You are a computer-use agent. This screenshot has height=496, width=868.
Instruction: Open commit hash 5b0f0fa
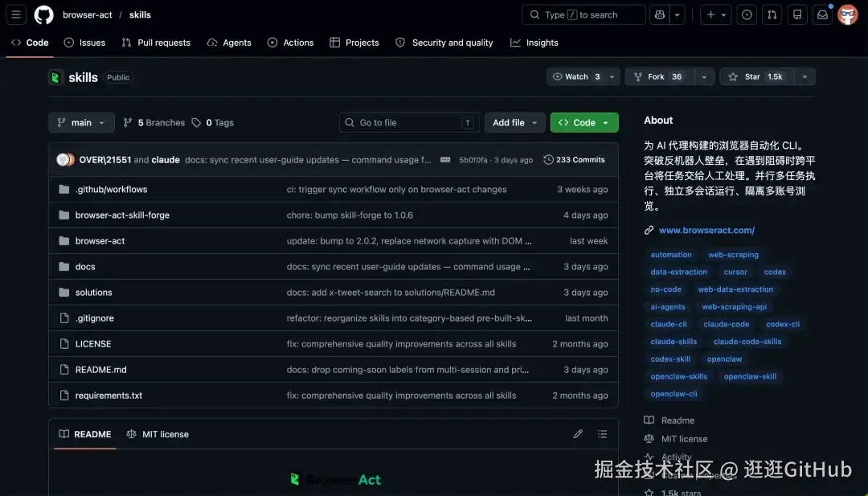[x=473, y=160]
